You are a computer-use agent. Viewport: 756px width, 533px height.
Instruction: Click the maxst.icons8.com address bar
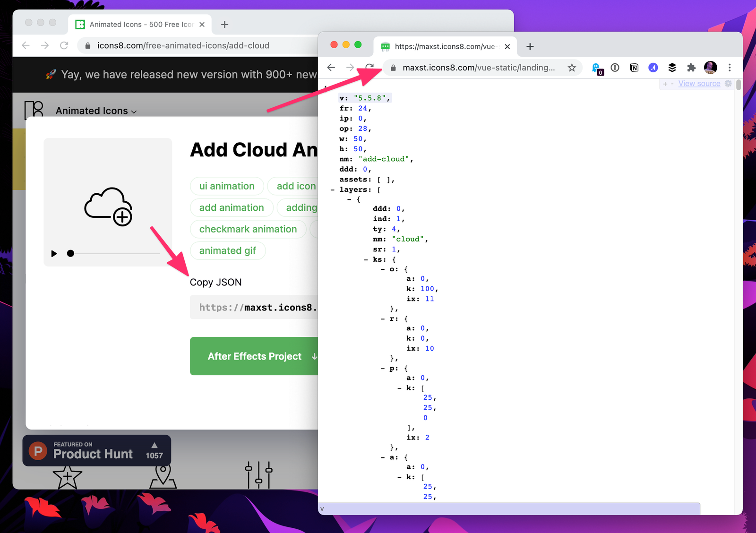pyautogui.click(x=482, y=68)
